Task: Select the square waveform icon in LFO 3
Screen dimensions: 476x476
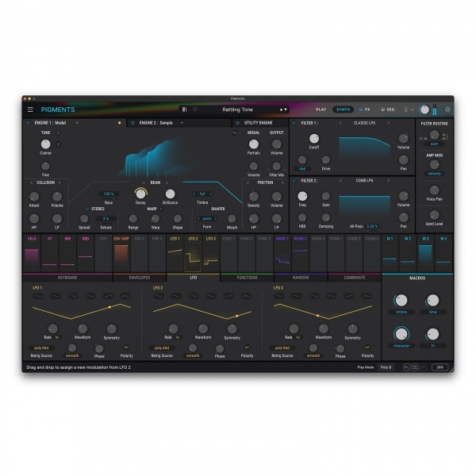Action: coord(314,296)
